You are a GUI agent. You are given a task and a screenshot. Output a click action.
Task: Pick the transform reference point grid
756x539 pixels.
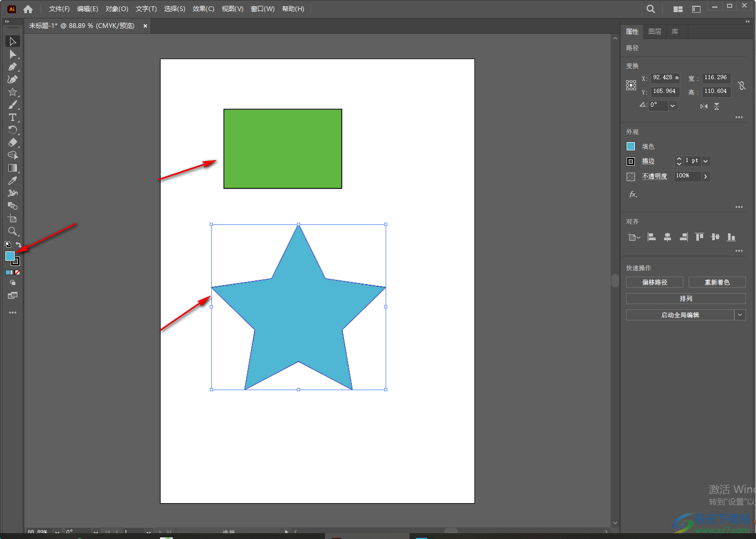click(x=631, y=86)
